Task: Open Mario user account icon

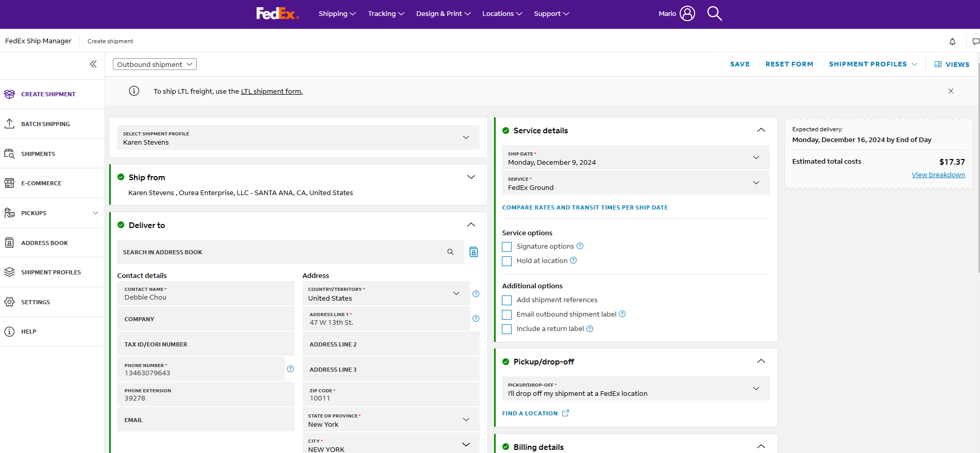Action: (x=687, y=13)
